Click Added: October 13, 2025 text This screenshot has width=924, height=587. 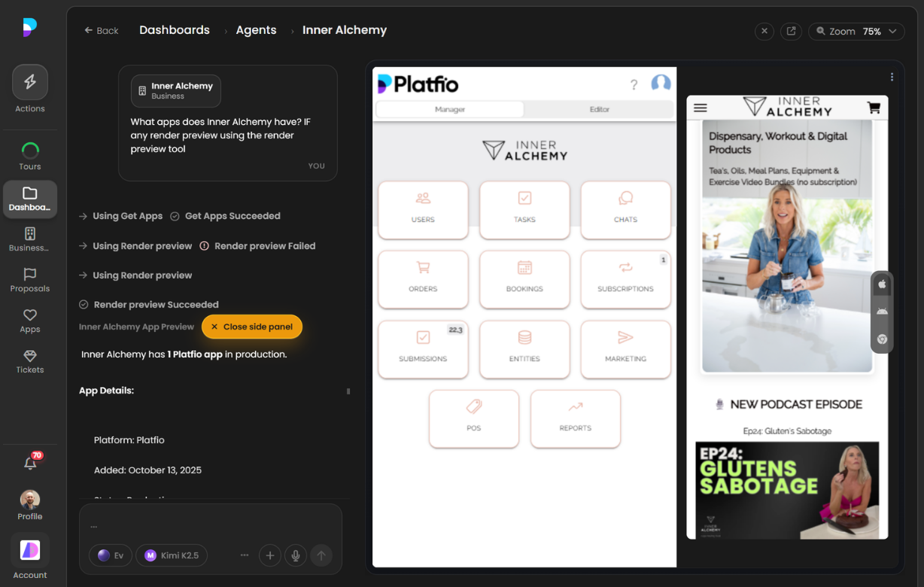pos(147,470)
